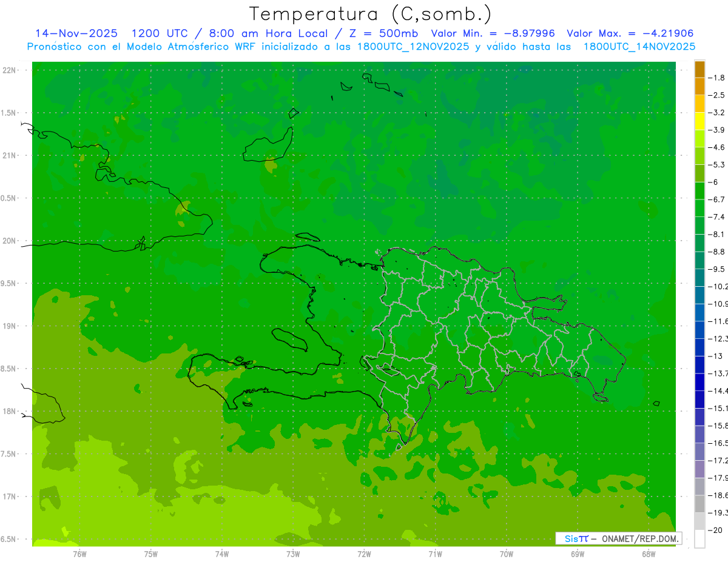Click the -8.8 value on color legend
The width and height of the screenshot is (728, 562).
[716, 252]
